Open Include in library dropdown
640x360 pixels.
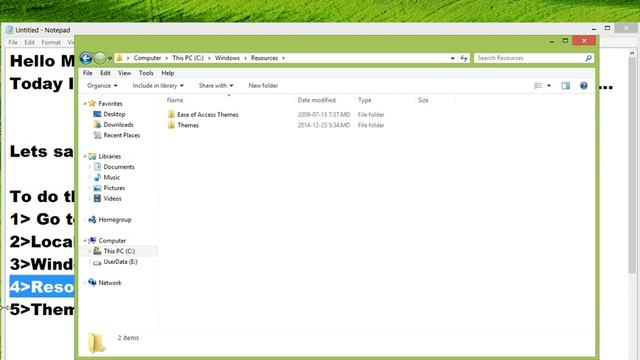pos(158,86)
